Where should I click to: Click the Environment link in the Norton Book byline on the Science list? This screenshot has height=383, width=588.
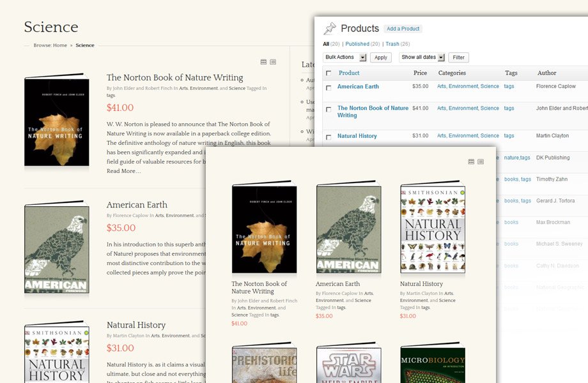[x=204, y=88]
